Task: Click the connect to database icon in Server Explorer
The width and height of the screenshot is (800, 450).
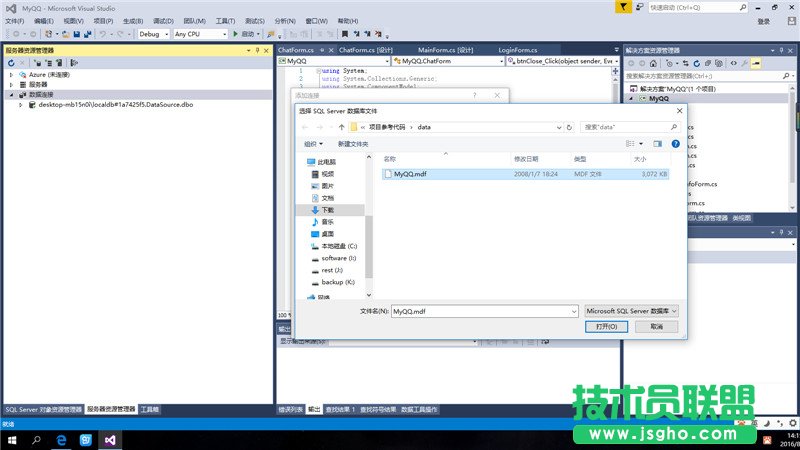Action: (38, 63)
